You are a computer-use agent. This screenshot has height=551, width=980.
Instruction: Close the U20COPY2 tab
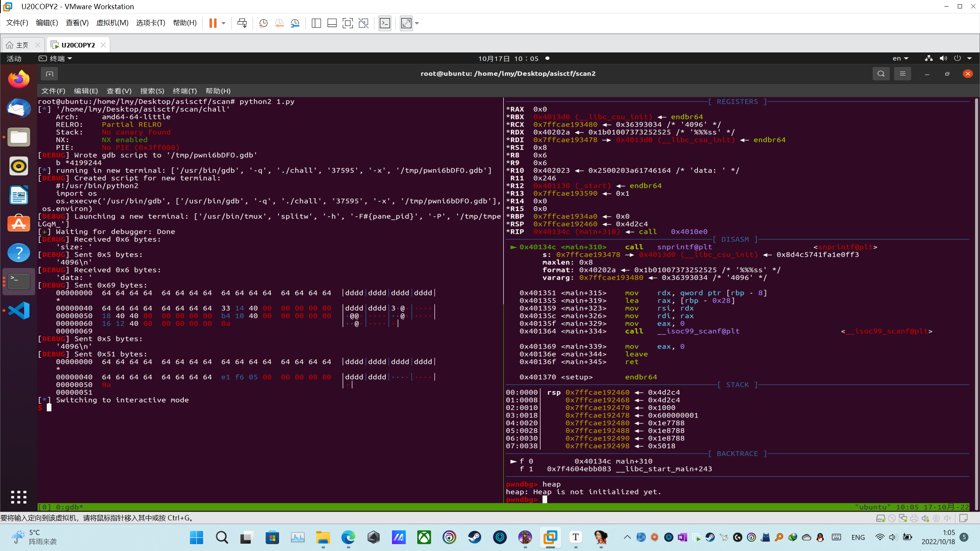(x=103, y=45)
